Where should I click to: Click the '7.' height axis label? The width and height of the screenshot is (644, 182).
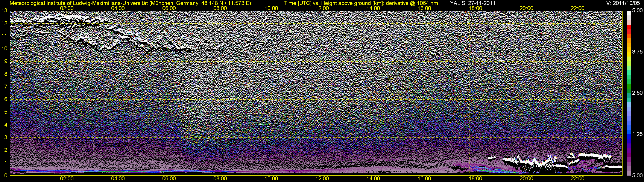(6, 87)
